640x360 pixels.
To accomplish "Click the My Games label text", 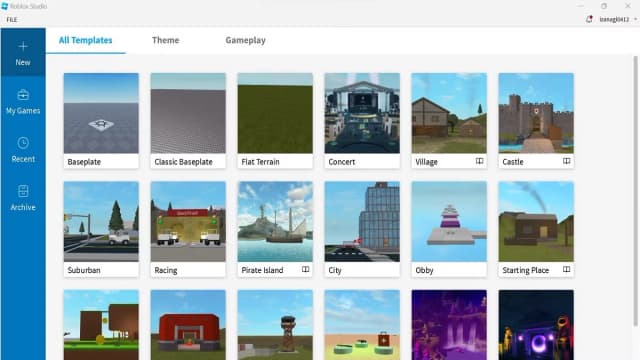I will point(23,111).
